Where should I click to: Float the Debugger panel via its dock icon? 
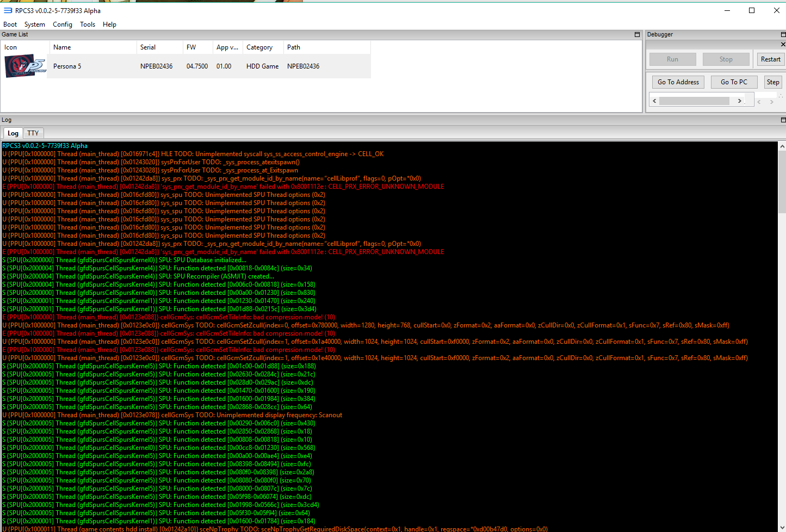(x=783, y=34)
